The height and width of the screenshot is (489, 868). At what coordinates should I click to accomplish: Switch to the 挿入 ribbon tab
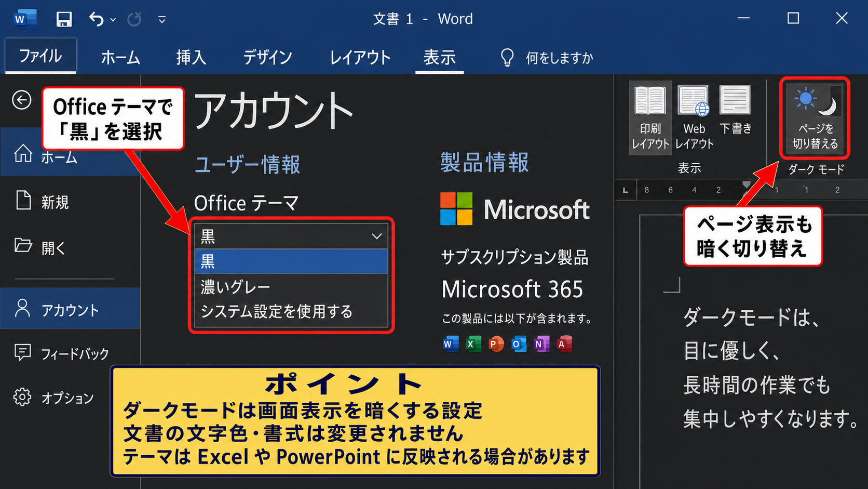[x=191, y=57]
